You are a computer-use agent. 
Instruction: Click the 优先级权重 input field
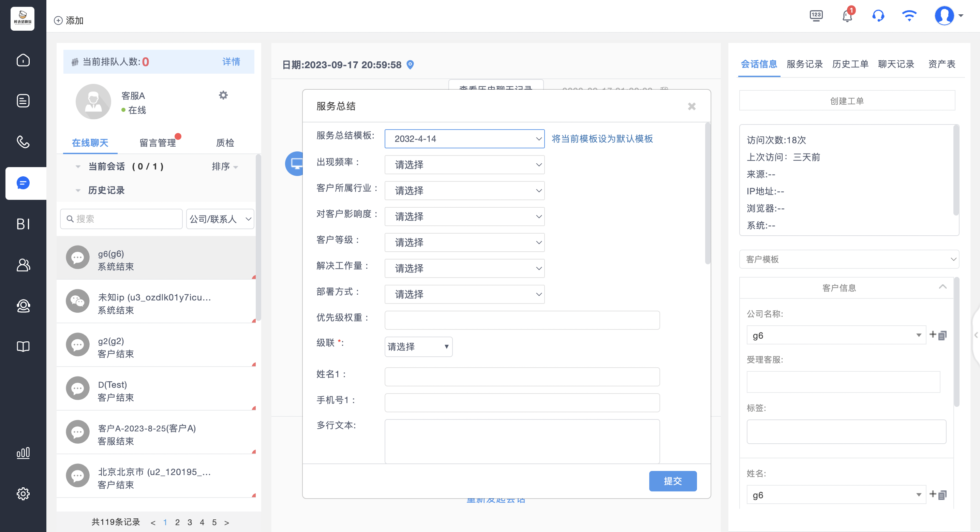point(522,320)
